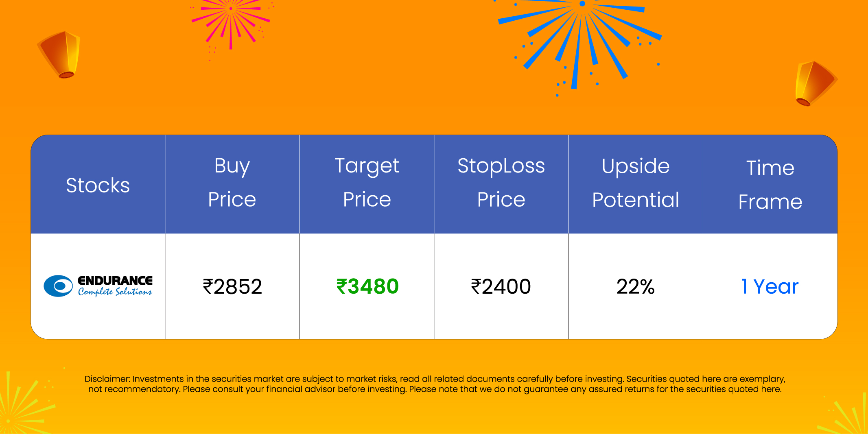Select the Target Price column header
This screenshot has height=434, width=868.
click(367, 183)
